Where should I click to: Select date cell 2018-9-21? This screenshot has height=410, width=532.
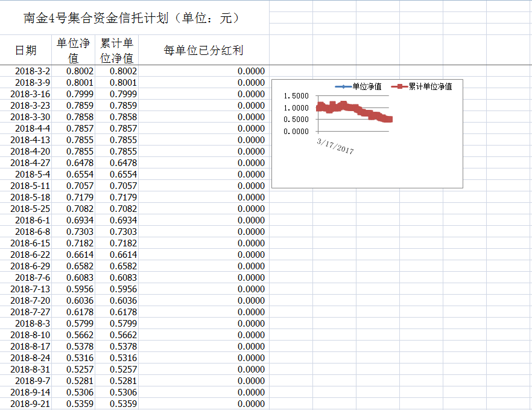click(x=26, y=404)
